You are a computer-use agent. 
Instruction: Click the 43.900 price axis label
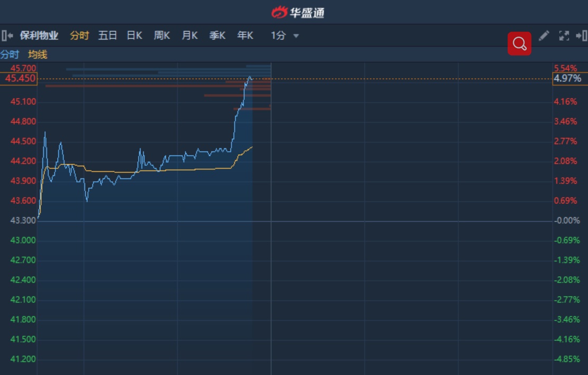tap(23, 181)
